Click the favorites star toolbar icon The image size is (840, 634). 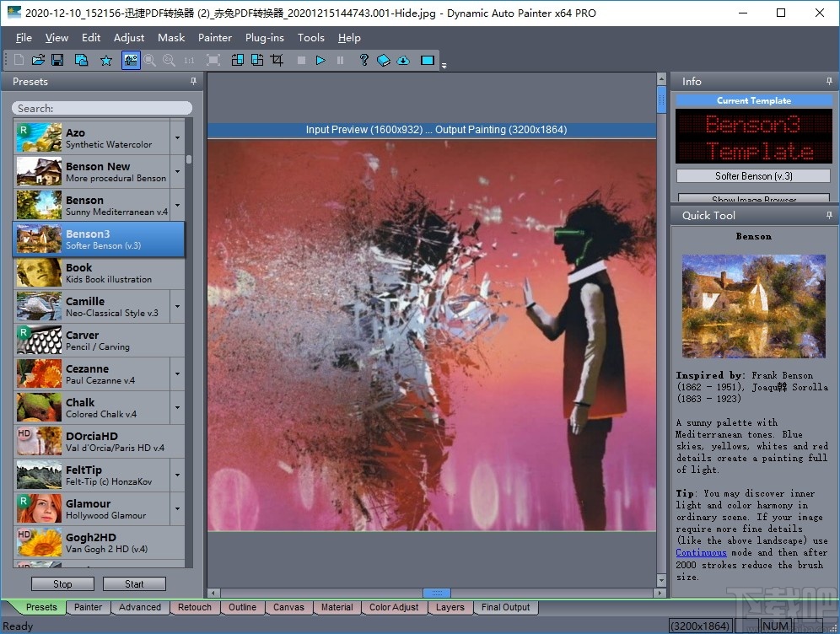(106, 60)
